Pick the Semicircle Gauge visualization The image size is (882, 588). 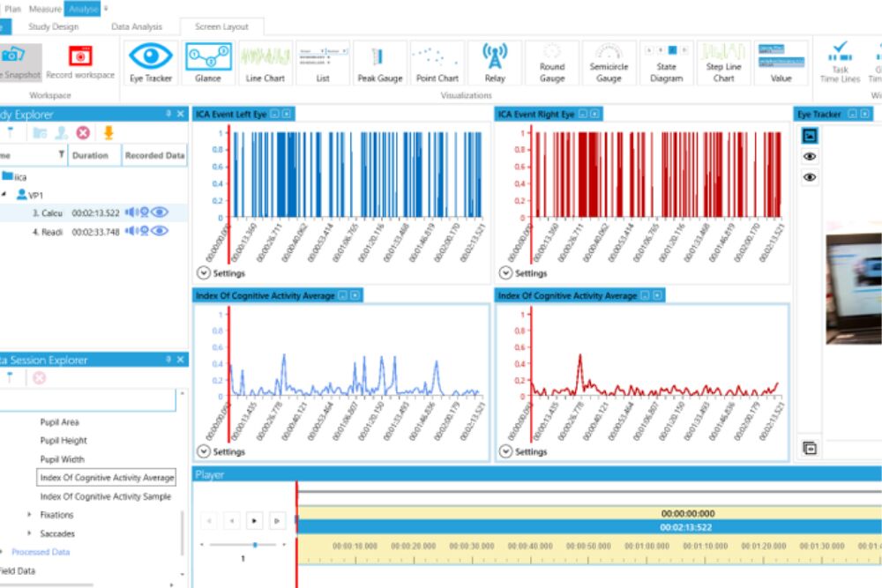[609, 58]
